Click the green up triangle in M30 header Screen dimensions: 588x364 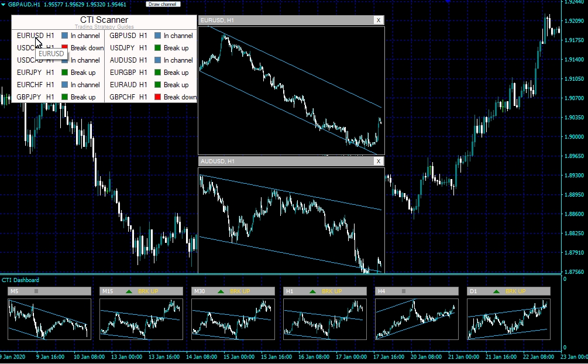pos(221,291)
